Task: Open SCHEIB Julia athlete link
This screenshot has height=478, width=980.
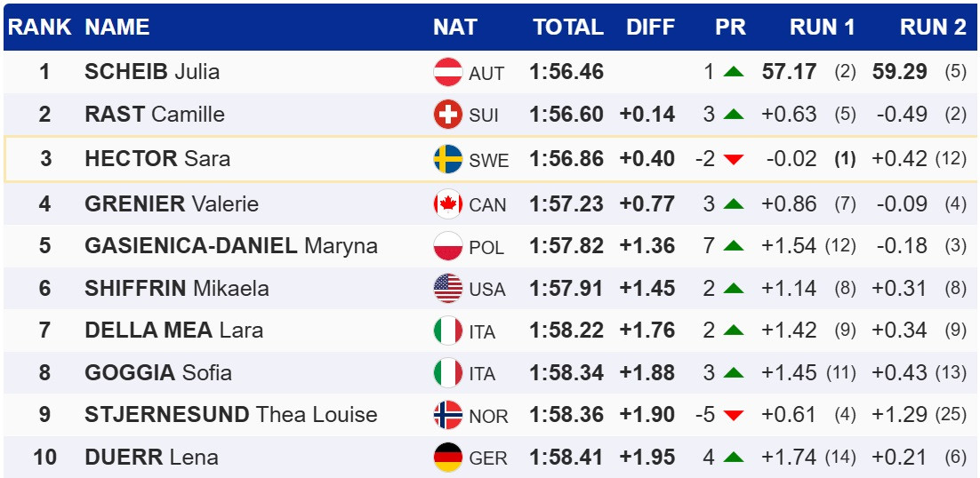Action: pyautogui.click(x=152, y=72)
